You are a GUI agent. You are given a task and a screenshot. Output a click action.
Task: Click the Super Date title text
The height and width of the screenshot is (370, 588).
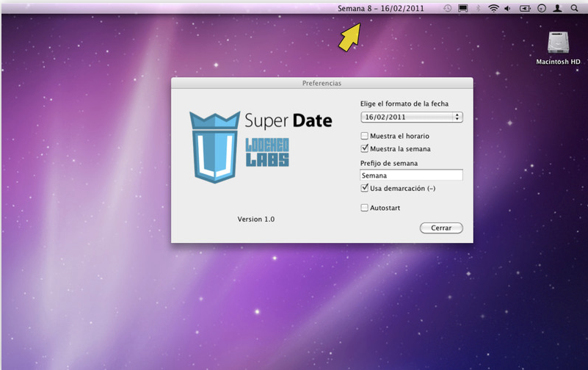(x=288, y=120)
